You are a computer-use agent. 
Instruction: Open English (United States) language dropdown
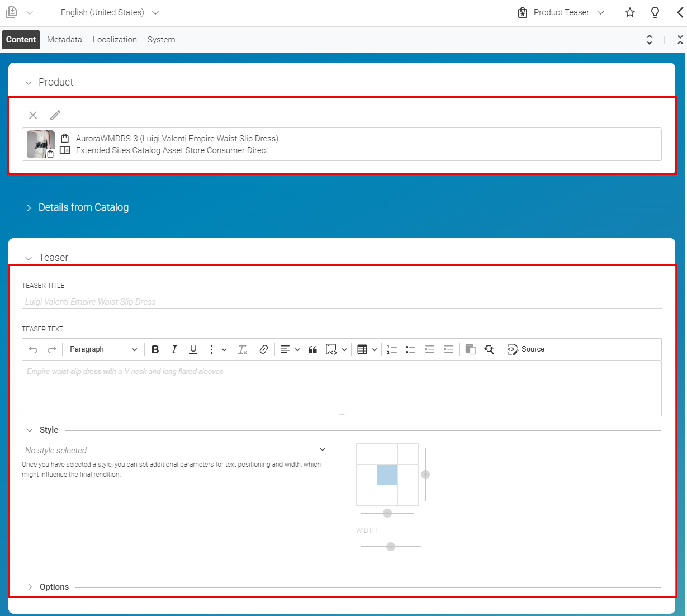[x=110, y=12]
